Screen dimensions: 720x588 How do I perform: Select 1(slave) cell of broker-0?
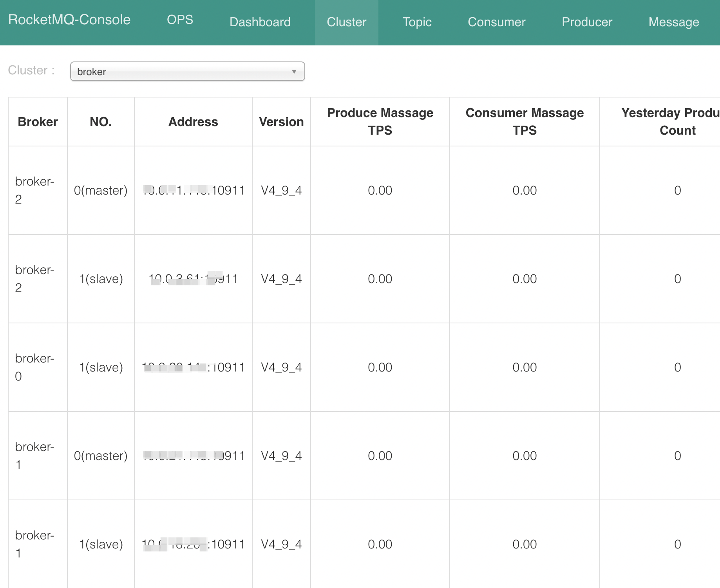tap(101, 367)
